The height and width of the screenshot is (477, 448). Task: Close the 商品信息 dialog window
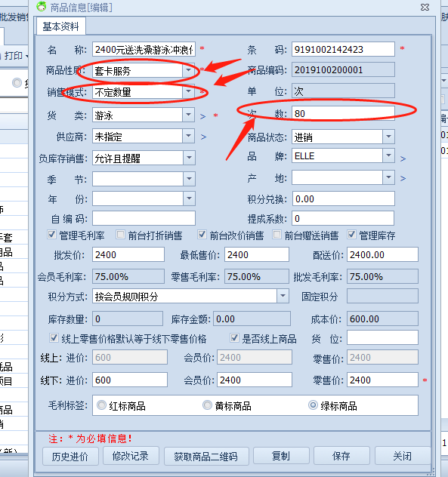point(425,7)
